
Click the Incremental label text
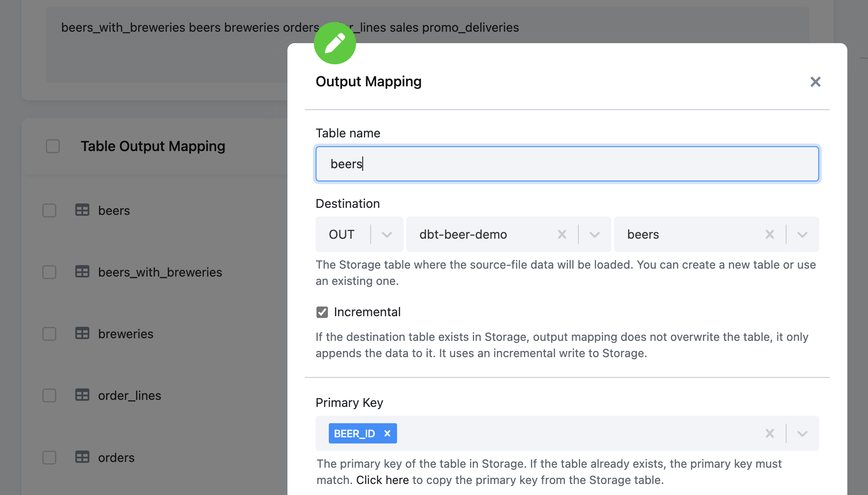(367, 312)
